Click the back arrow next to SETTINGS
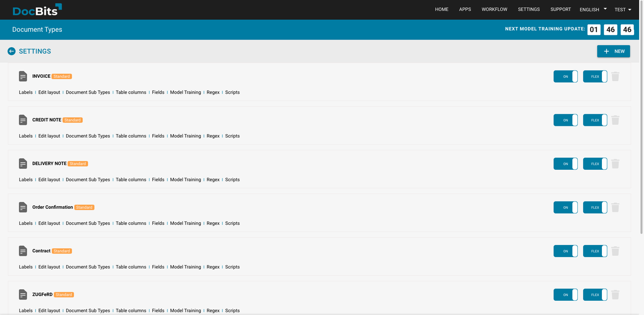Image resolution: width=644 pixels, height=315 pixels. point(11,51)
